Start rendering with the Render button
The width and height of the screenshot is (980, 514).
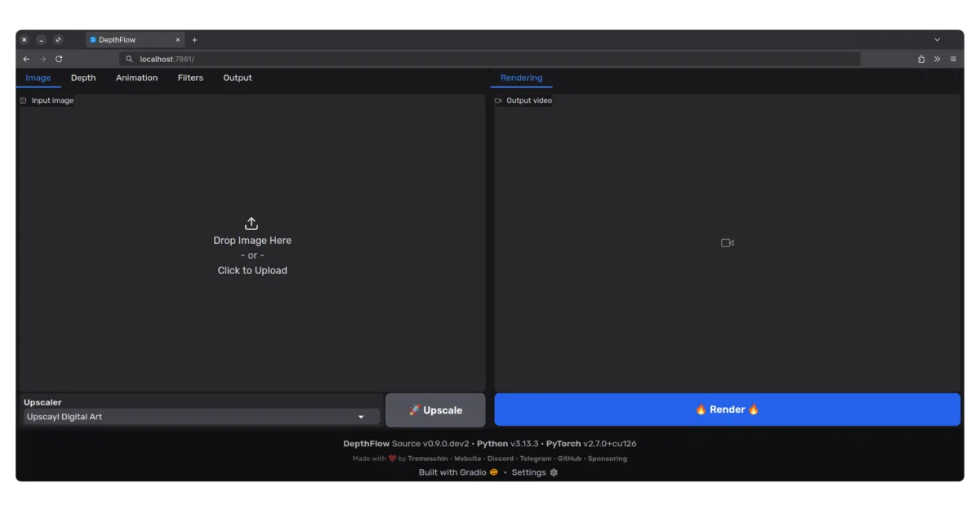(727, 410)
